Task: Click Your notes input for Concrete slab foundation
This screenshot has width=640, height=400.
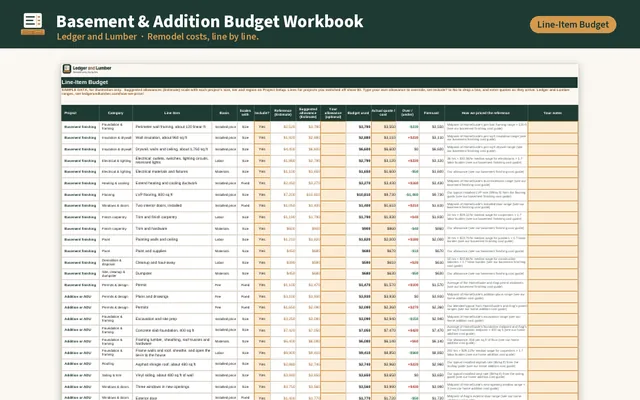Action: pos(553,330)
